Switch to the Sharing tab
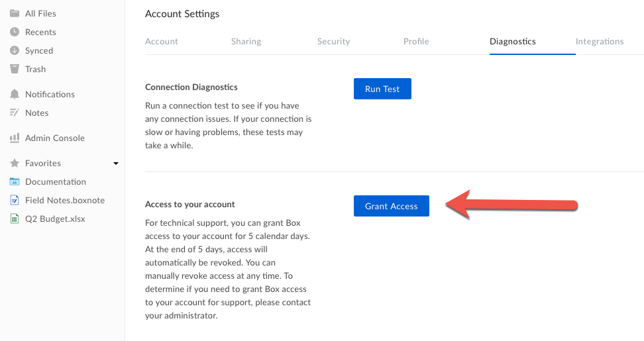Screen dimensions: 644x341 point(246,42)
